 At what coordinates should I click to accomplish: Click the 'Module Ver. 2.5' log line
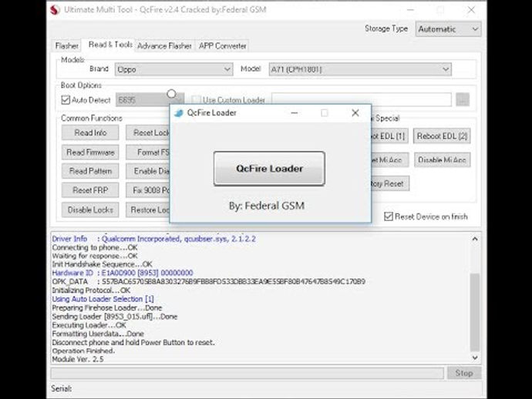tap(78, 359)
